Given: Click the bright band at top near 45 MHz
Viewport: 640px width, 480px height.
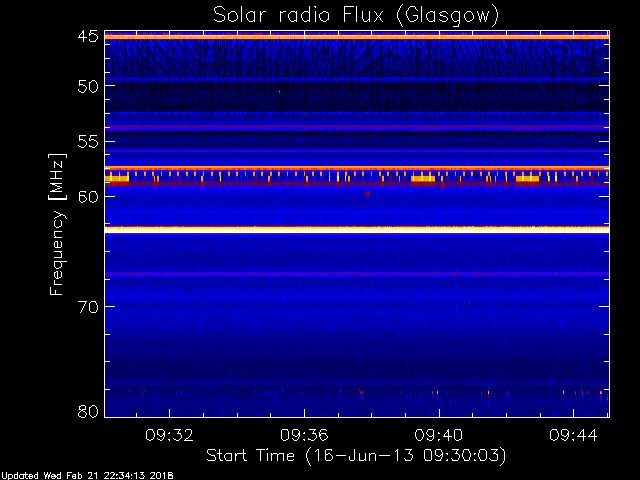Looking at the screenshot, I should (355, 37).
